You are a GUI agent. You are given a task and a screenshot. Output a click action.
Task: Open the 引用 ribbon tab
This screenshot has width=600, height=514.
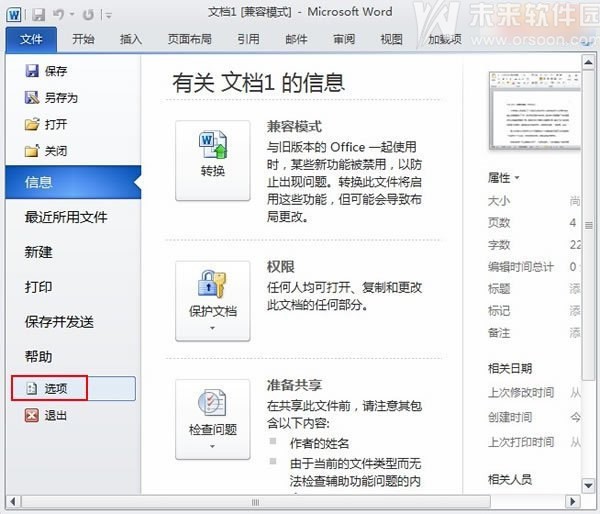[x=248, y=39]
